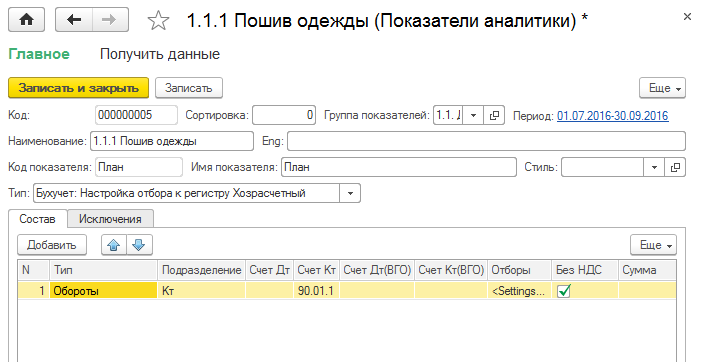Close the form with the X
The width and height of the screenshot is (703, 362).
[x=687, y=17]
